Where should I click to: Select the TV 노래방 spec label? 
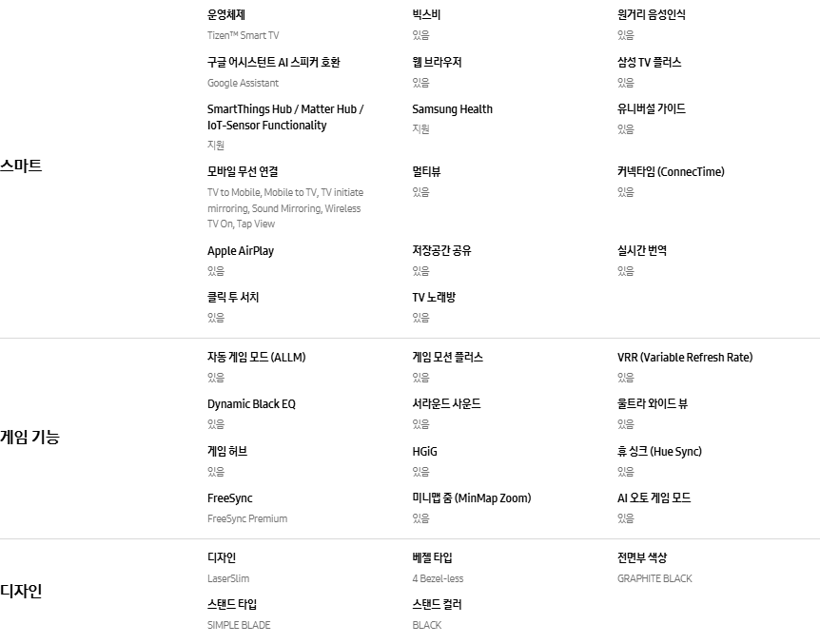coord(434,298)
